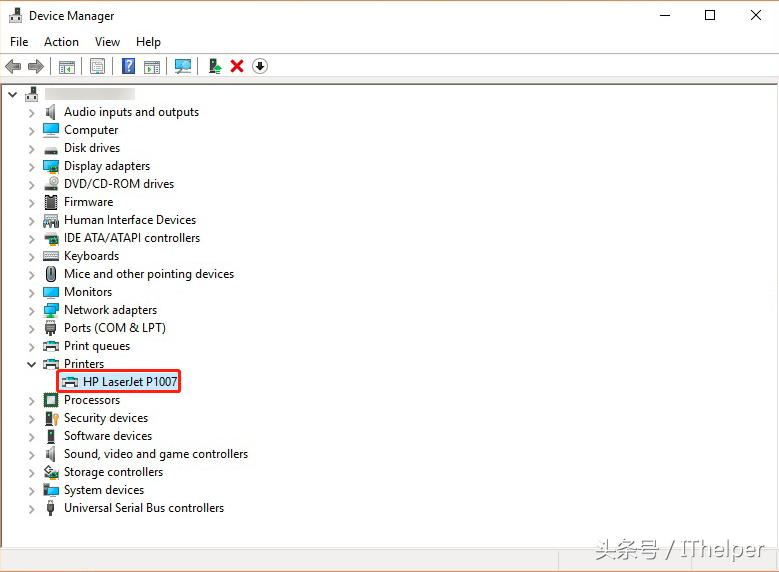Expand the Display adapters chevron
Screen dimensions: 779x572
pyautogui.click(x=31, y=166)
